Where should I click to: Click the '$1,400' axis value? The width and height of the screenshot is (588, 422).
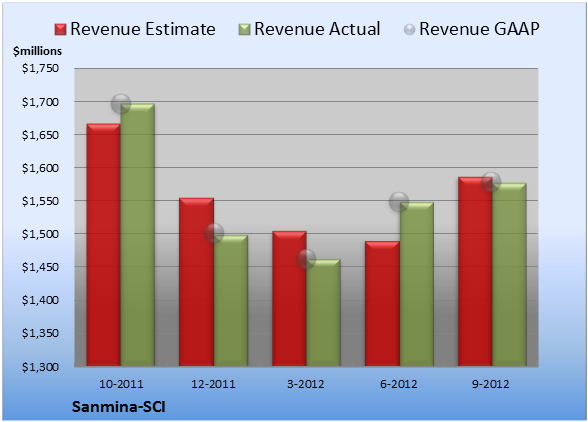pos(40,300)
